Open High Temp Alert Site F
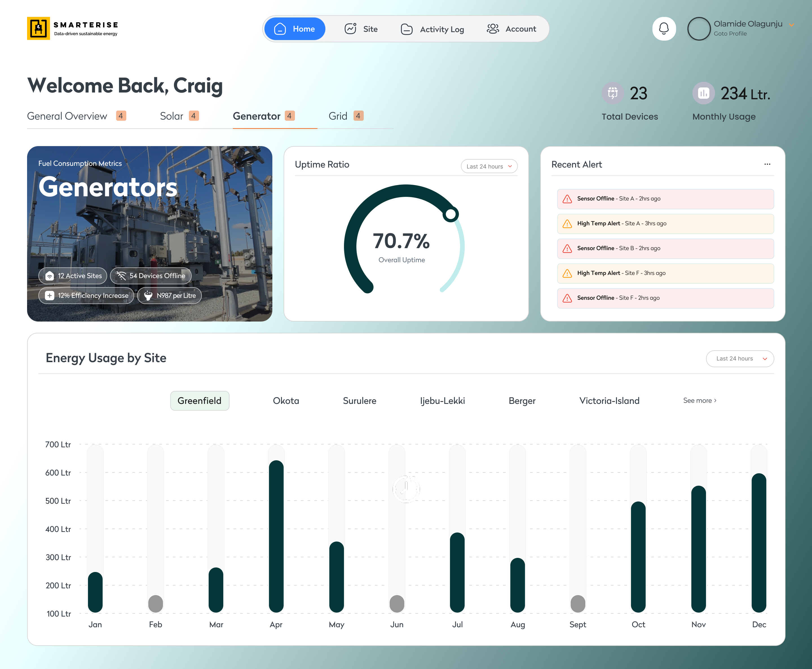The height and width of the screenshot is (669, 812). coord(665,273)
